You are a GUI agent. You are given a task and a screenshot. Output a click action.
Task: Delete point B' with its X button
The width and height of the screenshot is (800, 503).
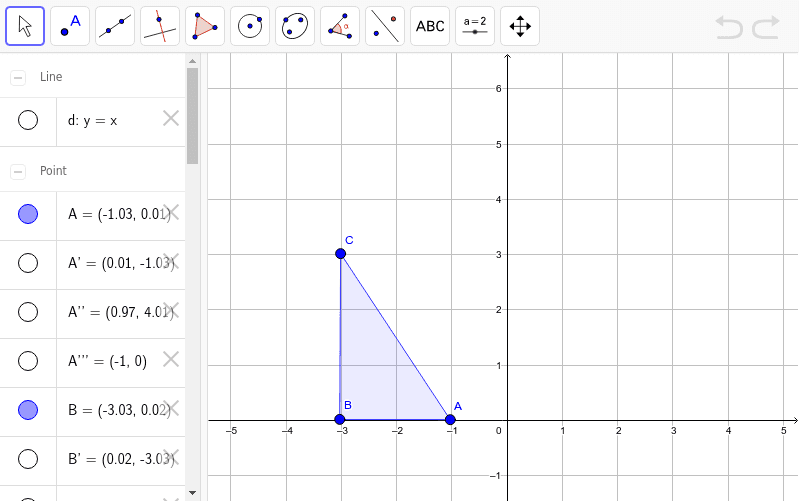pyautogui.click(x=172, y=457)
